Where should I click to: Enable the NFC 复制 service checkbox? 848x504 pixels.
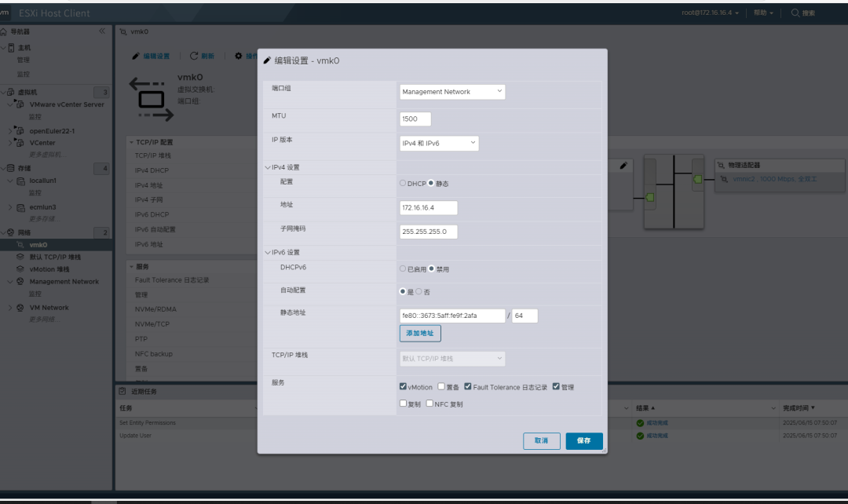(x=429, y=403)
